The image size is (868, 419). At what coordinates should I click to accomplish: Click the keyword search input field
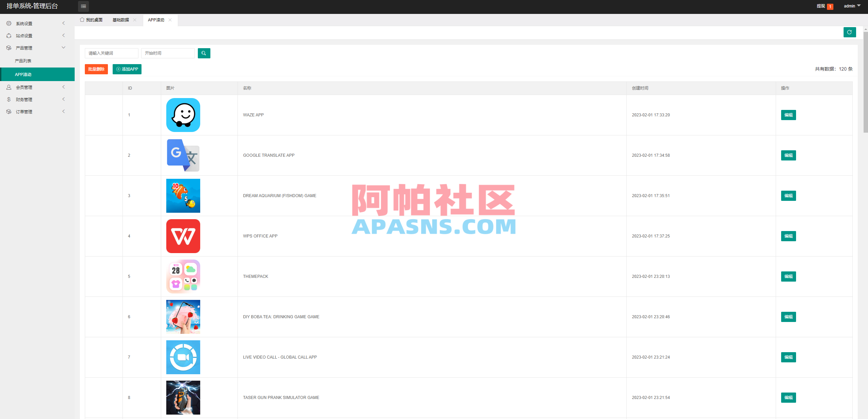111,53
